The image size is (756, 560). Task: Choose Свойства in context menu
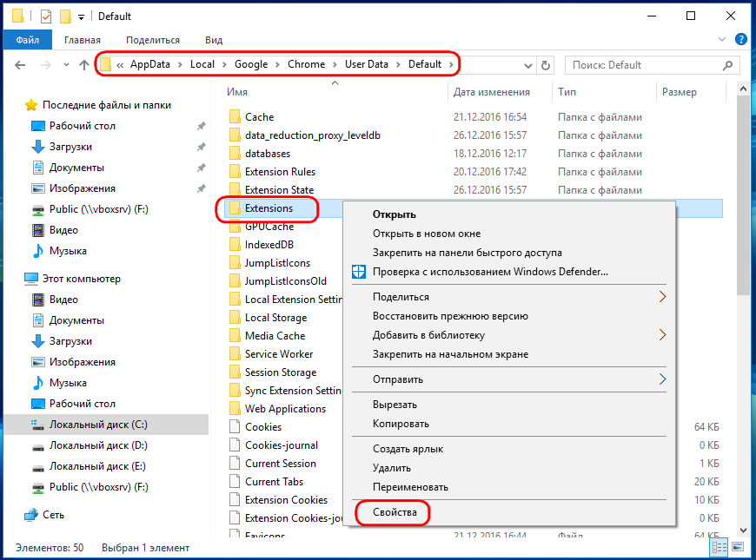[x=395, y=512]
